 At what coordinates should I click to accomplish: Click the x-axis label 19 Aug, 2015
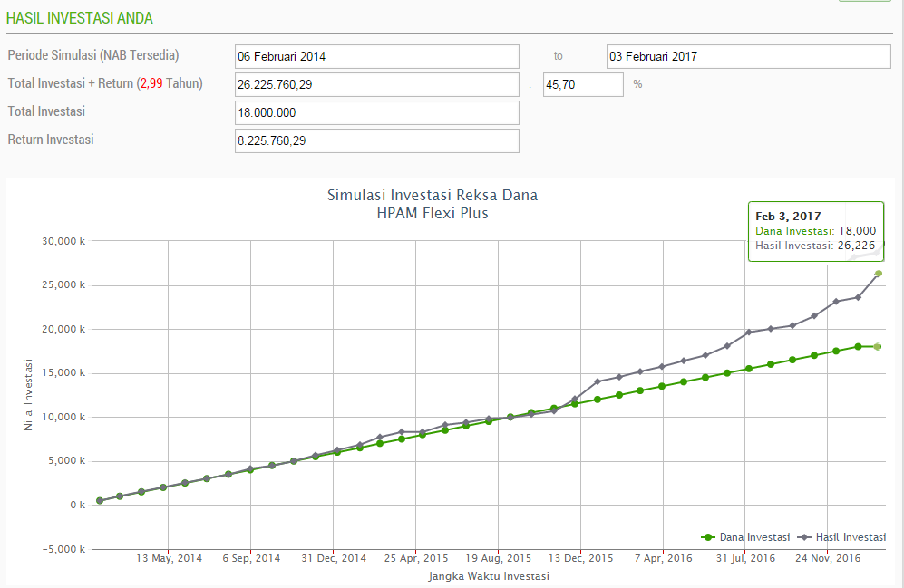click(499, 558)
